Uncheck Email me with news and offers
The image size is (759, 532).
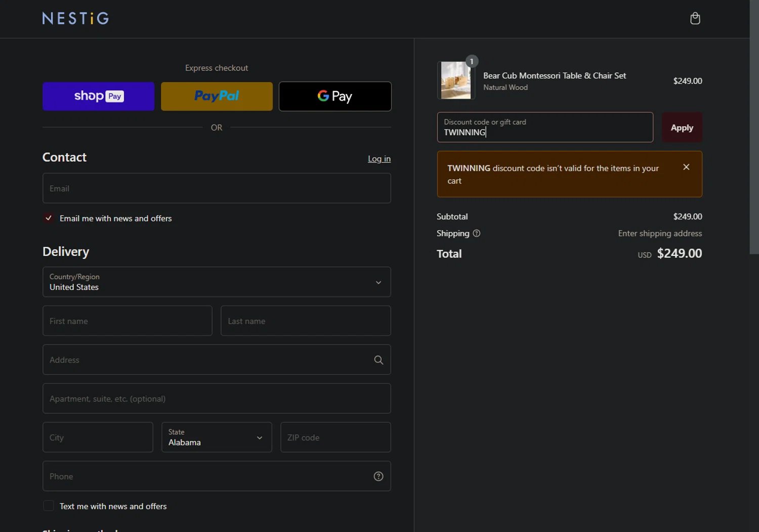(x=49, y=218)
